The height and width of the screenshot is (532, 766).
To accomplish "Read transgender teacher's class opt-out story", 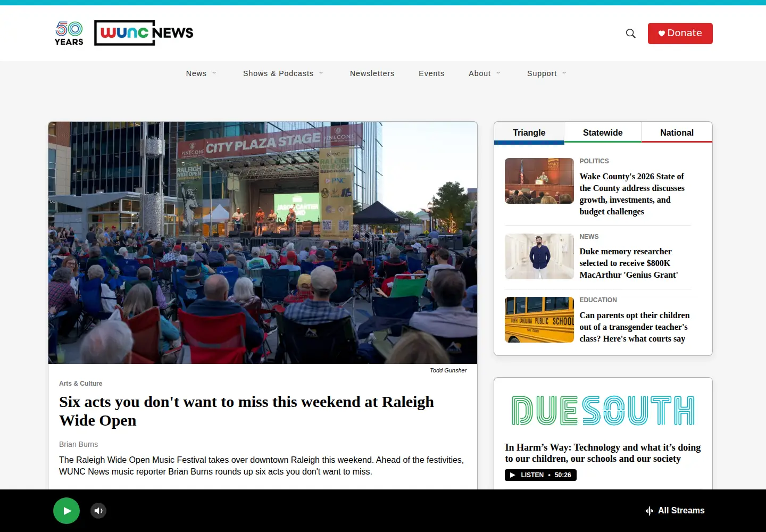I will coord(635,327).
